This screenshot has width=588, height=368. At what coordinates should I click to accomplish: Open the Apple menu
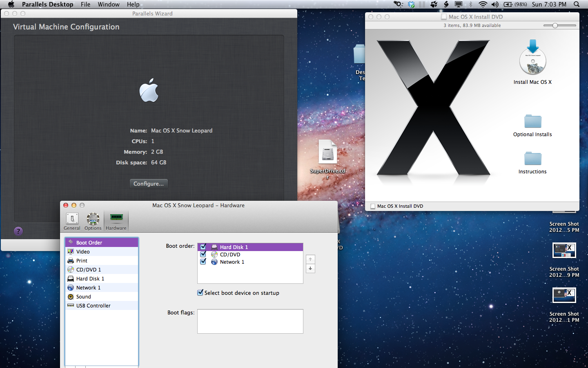(11, 4)
